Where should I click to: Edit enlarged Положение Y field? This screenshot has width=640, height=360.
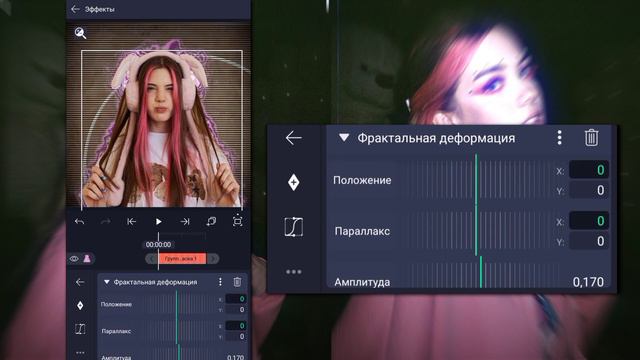point(589,190)
